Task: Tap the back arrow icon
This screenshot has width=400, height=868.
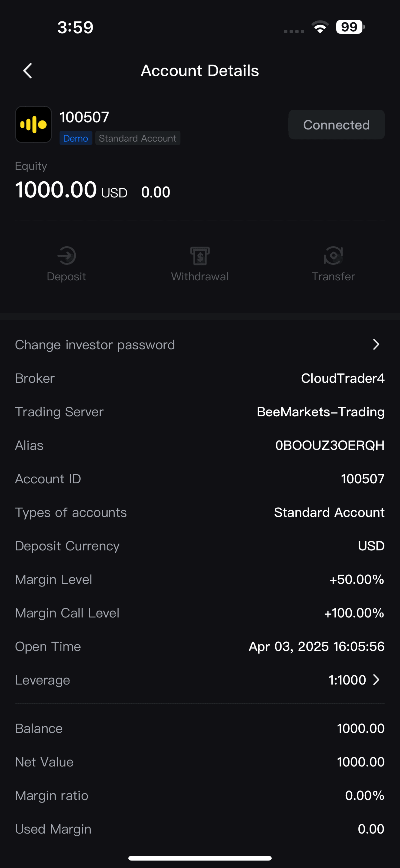Action: [28, 71]
